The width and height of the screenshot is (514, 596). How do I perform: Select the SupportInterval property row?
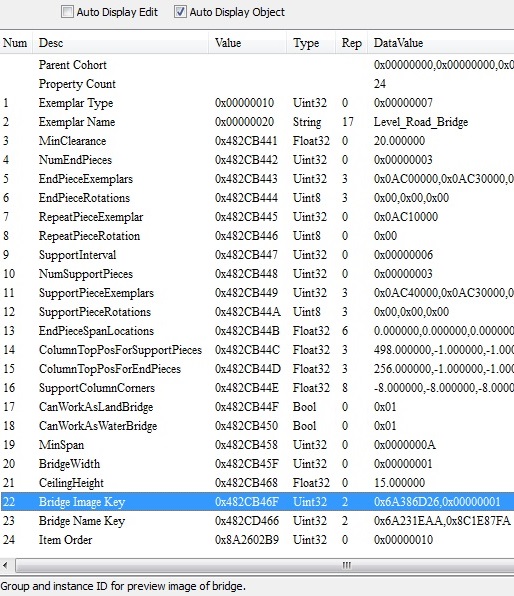click(257, 255)
